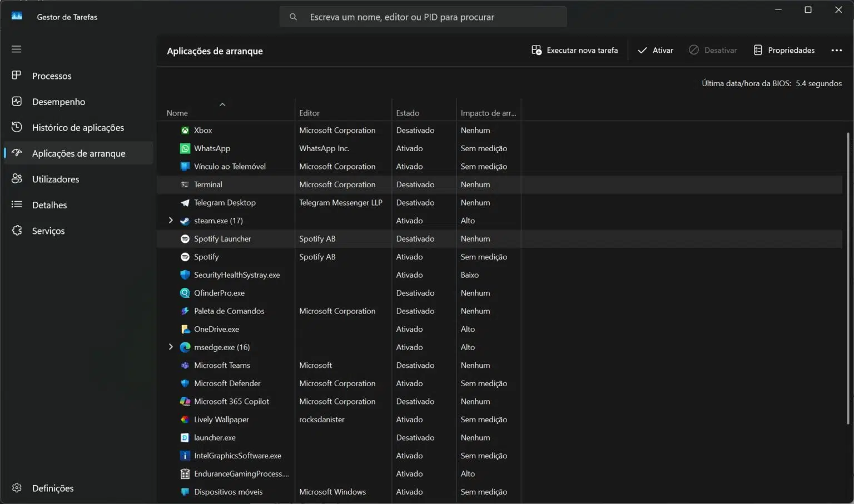
Task: Select the Detalhes list icon
Action: tap(17, 204)
